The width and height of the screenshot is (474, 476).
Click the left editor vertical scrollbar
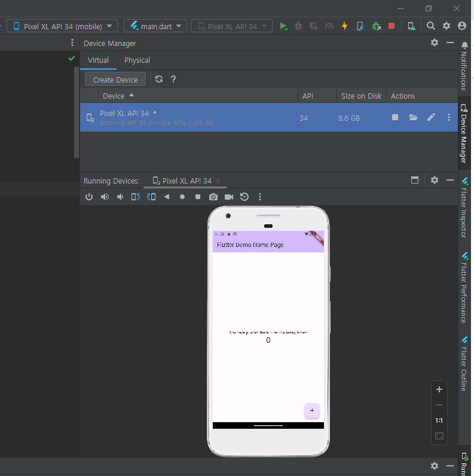(x=77, y=112)
